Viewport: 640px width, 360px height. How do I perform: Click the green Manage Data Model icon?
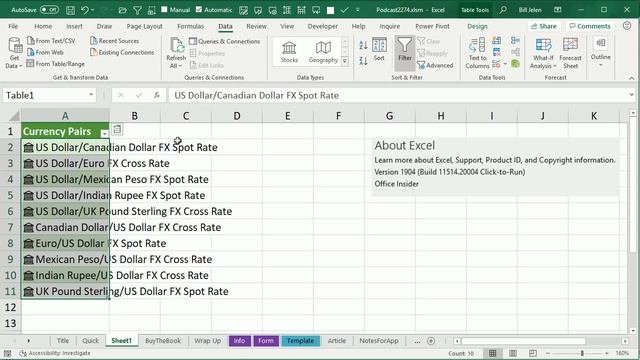click(515, 64)
